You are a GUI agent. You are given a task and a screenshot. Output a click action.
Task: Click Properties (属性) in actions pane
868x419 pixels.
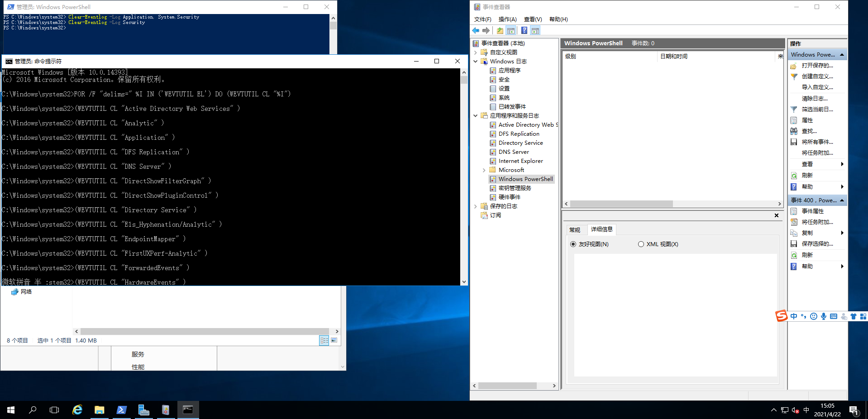tap(807, 120)
